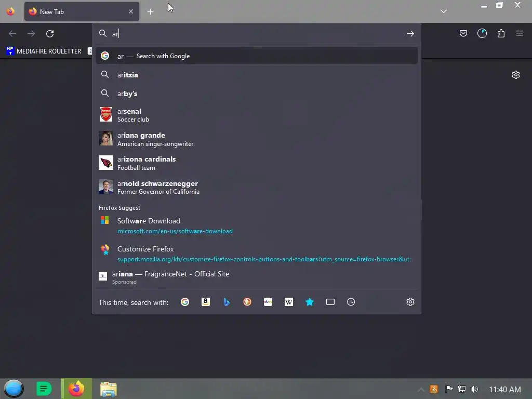Select the arsenal Soccer club suggestion
The width and height of the screenshot is (532, 399).
coord(257,115)
